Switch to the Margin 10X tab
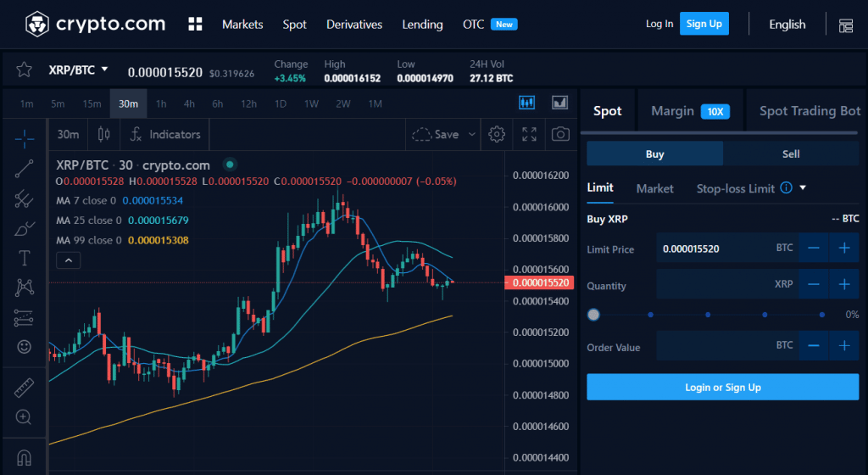Image resolution: width=868 pixels, height=475 pixels. (690, 111)
